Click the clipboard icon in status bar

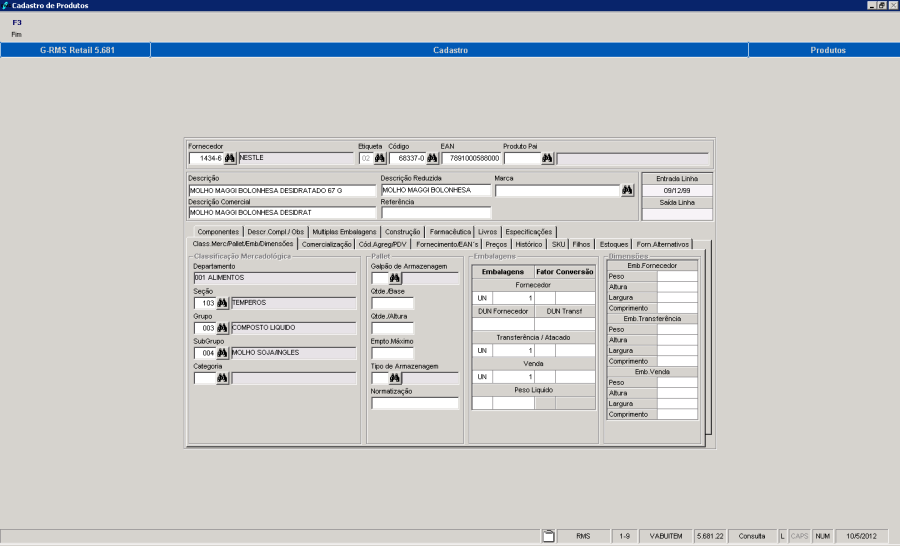[x=549, y=536]
